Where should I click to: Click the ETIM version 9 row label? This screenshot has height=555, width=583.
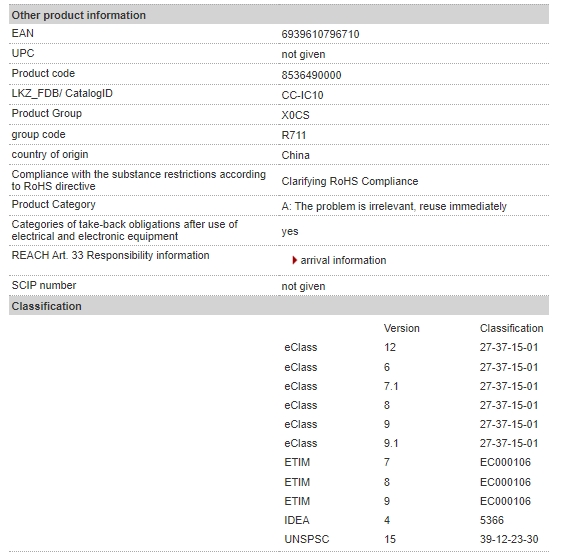coord(297,501)
